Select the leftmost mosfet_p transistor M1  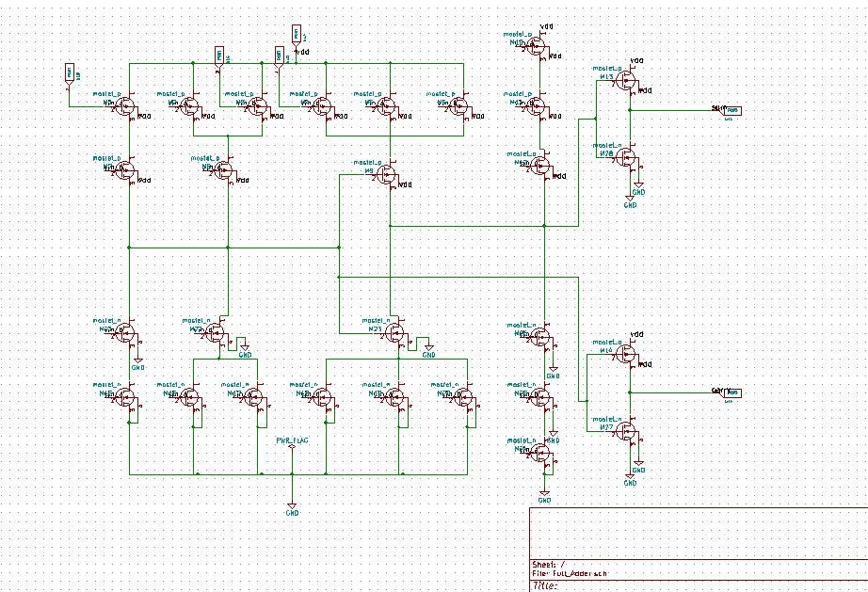coord(123,106)
